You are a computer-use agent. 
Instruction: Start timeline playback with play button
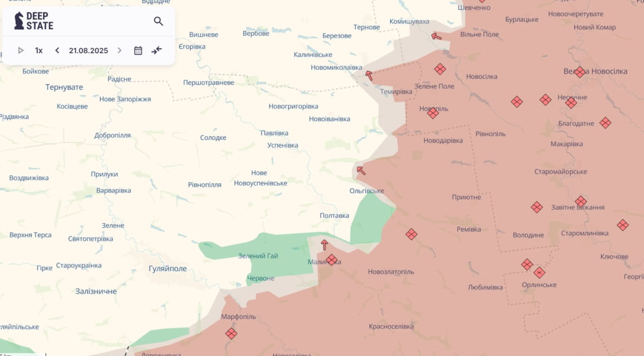(21, 50)
